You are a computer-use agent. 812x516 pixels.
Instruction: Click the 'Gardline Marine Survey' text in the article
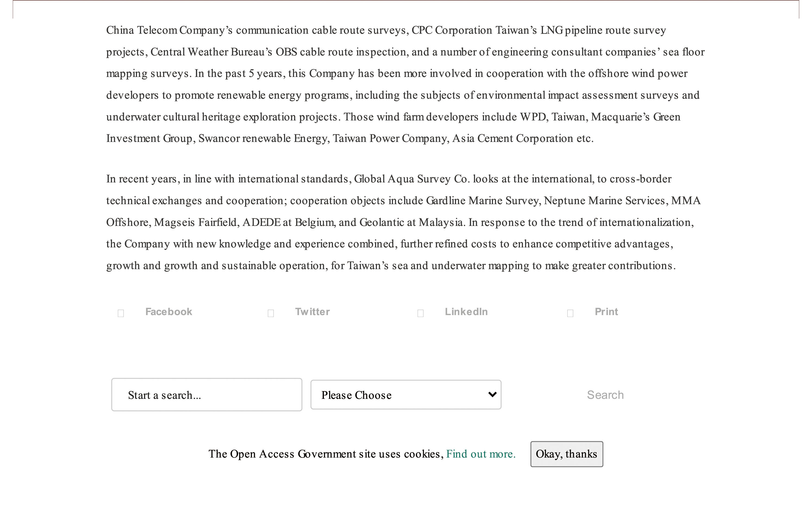[x=482, y=201]
